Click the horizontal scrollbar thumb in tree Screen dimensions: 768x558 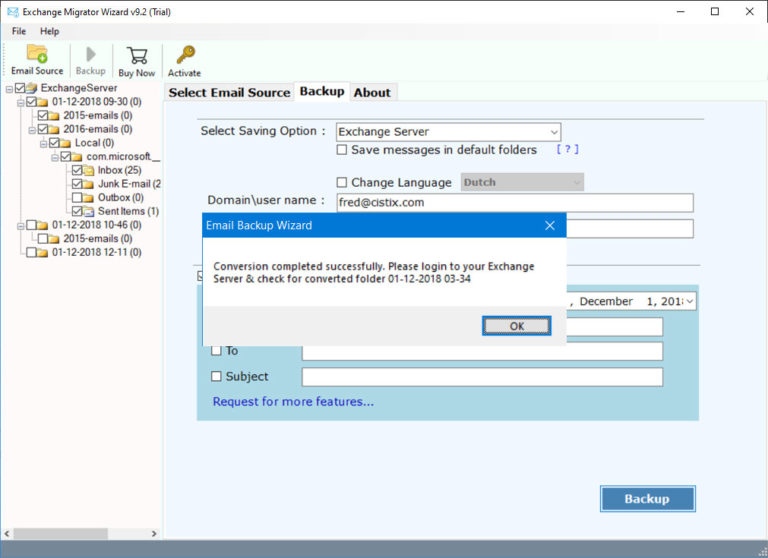[x=60, y=534]
